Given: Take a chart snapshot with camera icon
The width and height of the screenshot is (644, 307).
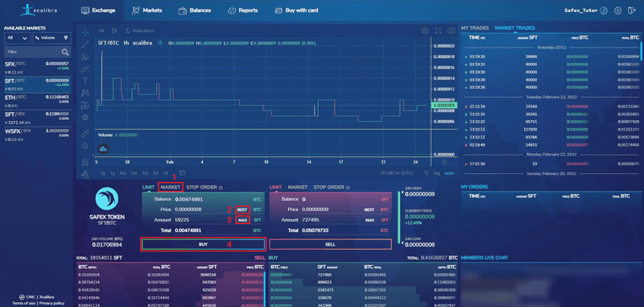Looking at the screenshot, I should click(451, 31).
